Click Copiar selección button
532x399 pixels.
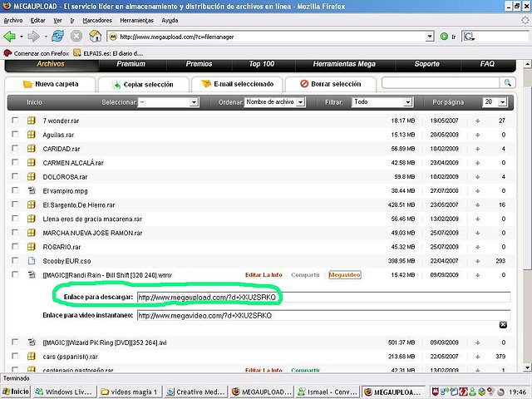(144, 85)
